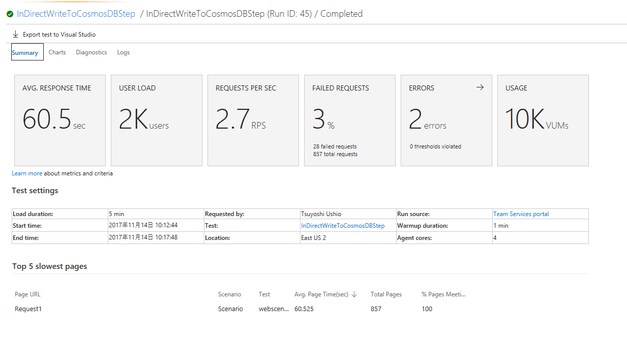Select the REQUESTS PER SEC card

point(253,120)
